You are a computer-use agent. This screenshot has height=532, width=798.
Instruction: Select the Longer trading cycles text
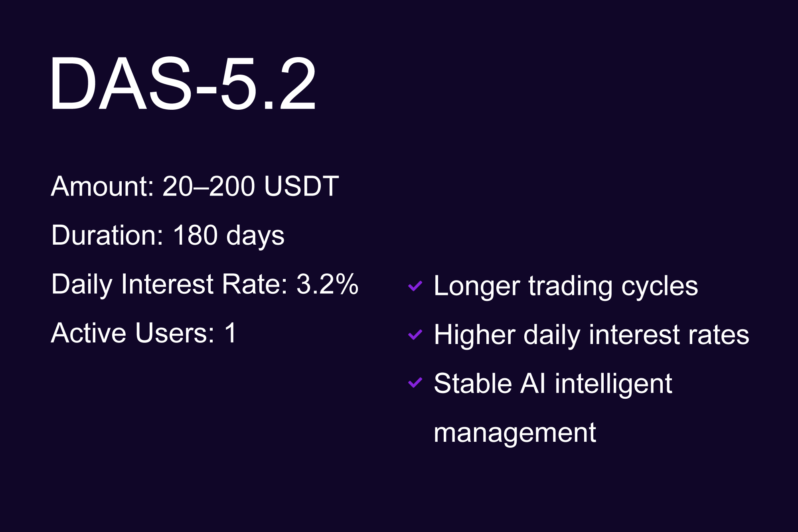[565, 286]
